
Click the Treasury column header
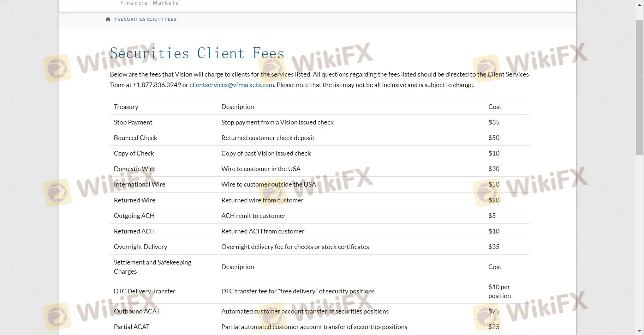(126, 107)
